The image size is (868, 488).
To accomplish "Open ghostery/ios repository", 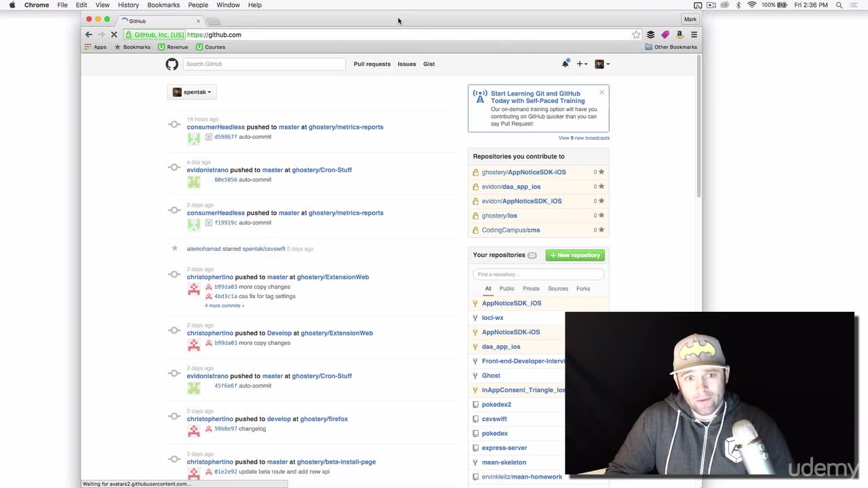I will [499, 216].
